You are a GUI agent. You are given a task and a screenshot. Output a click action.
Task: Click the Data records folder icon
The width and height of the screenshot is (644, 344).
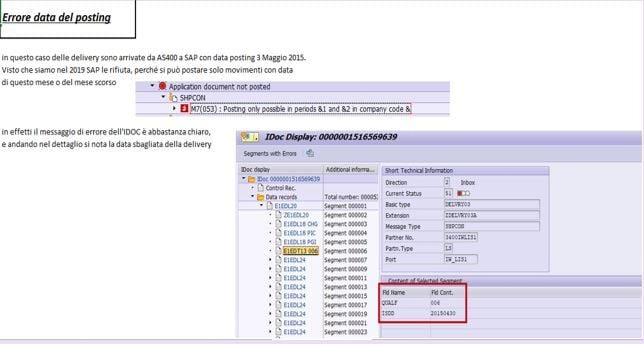[260, 197]
